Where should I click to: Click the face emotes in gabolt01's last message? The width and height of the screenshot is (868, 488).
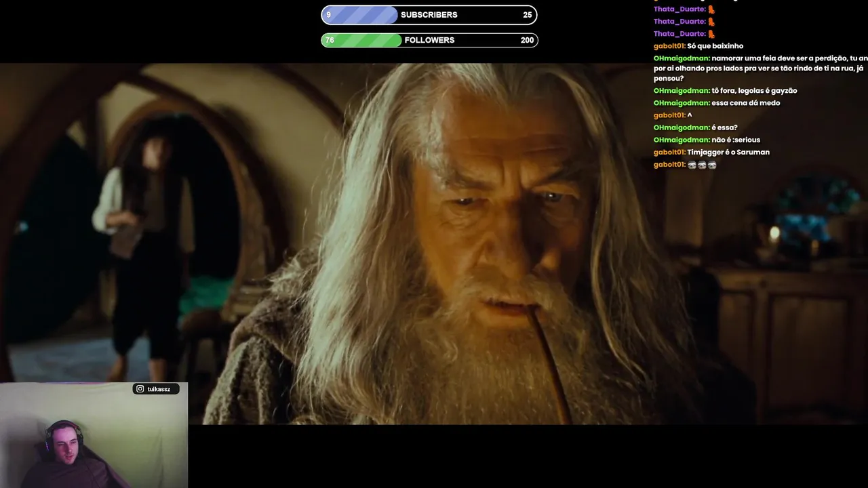point(702,165)
